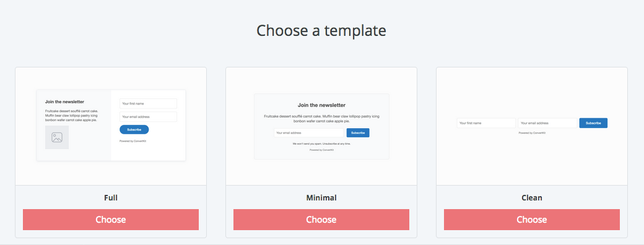Click Powered by ConvertKit in Clean preview
This screenshot has height=245, width=644.
coord(532,133)
